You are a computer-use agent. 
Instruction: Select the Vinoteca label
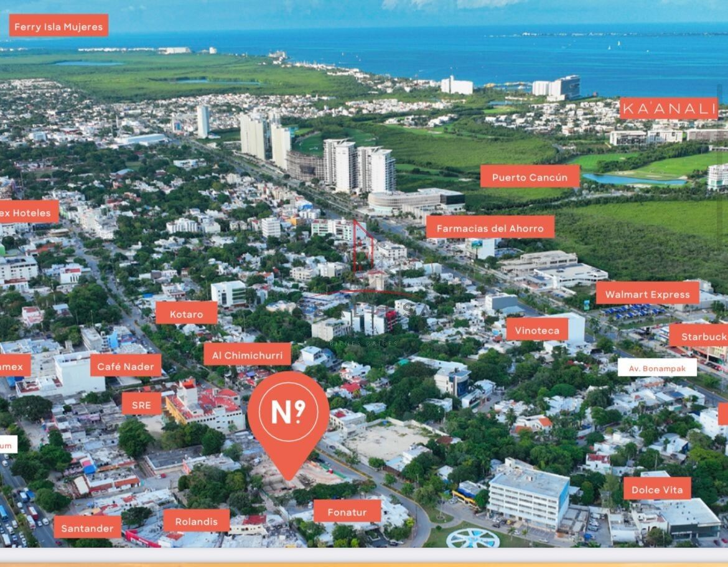537,330
